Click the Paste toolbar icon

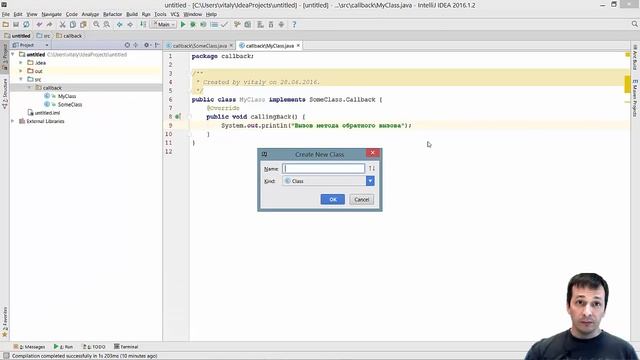point(83,25)
